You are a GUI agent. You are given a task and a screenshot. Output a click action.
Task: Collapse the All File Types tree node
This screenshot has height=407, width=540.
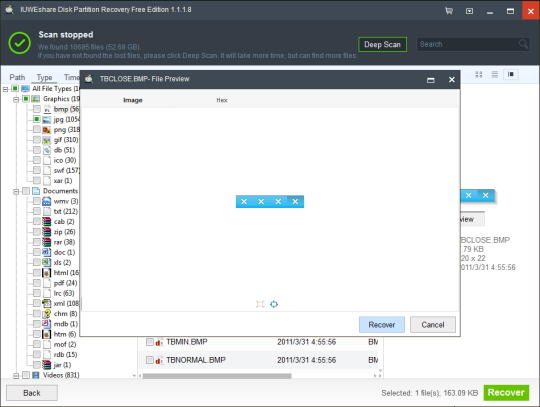5,90
